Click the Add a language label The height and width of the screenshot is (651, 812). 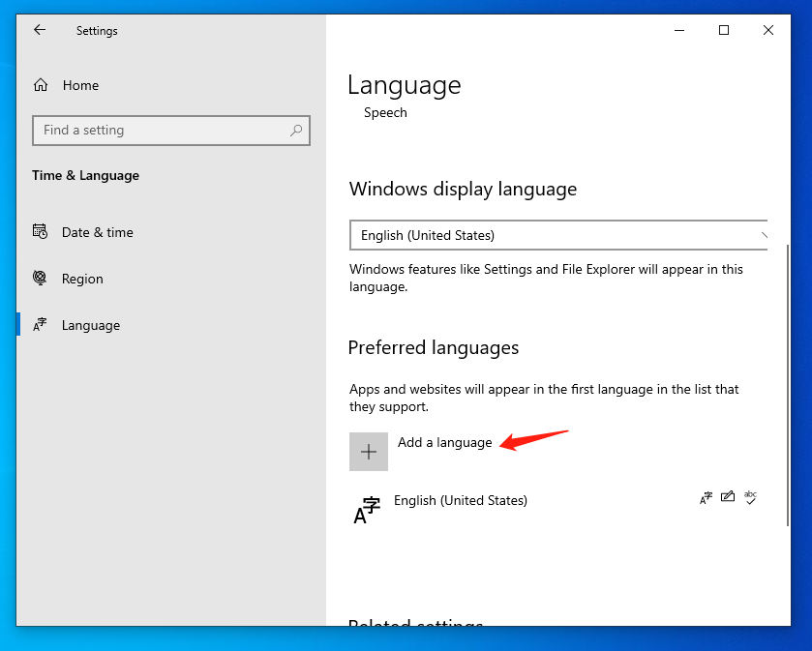pyautogui.click(x=444, y=442)
